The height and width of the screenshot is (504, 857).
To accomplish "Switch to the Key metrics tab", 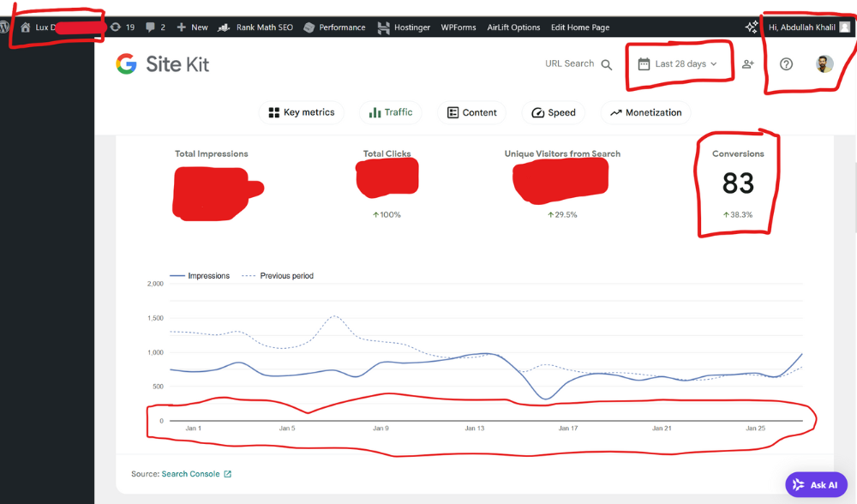I will 302,112.
